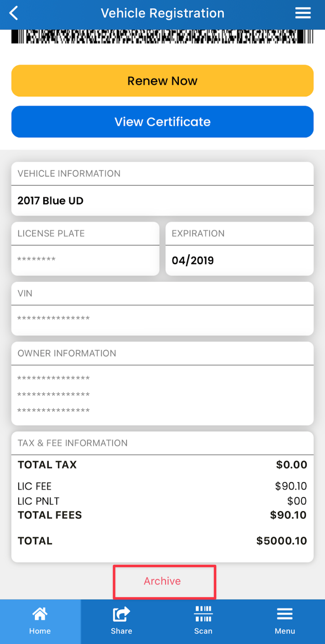Tap the barcode image at top

[162, 36]
